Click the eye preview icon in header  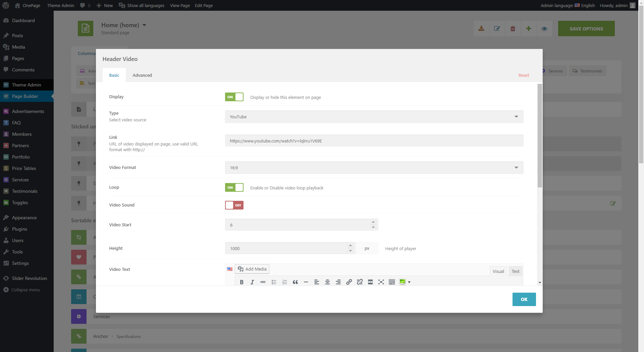(544, 28)
